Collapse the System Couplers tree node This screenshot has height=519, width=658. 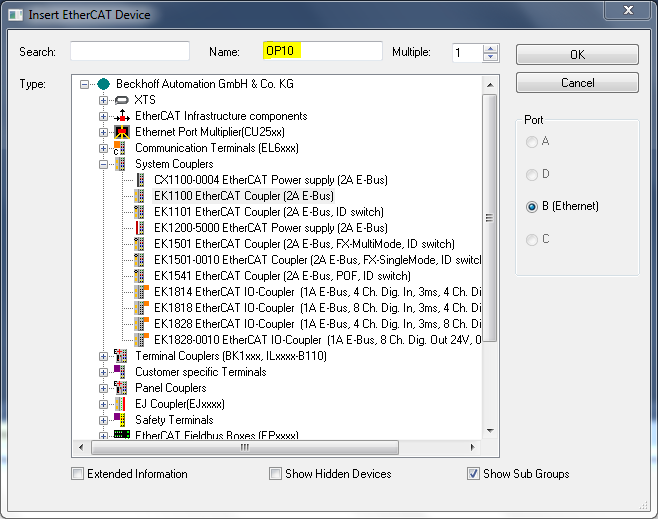click(103, 164)
